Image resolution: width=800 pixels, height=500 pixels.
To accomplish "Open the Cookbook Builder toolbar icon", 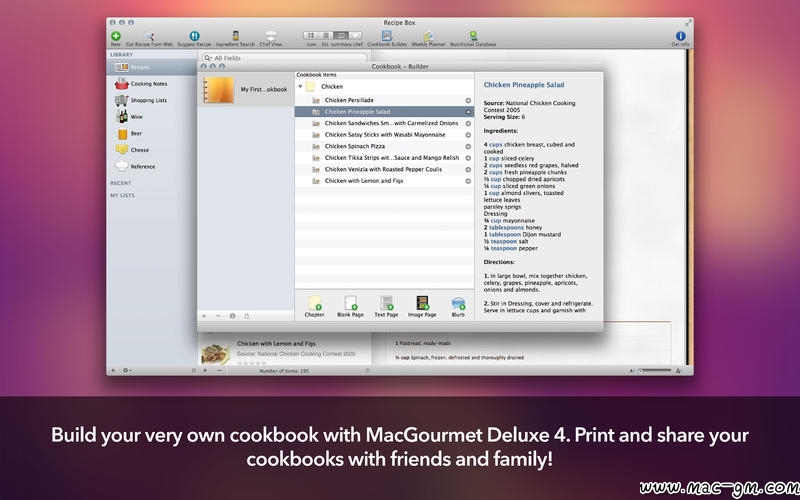I will tap(387, 36).
